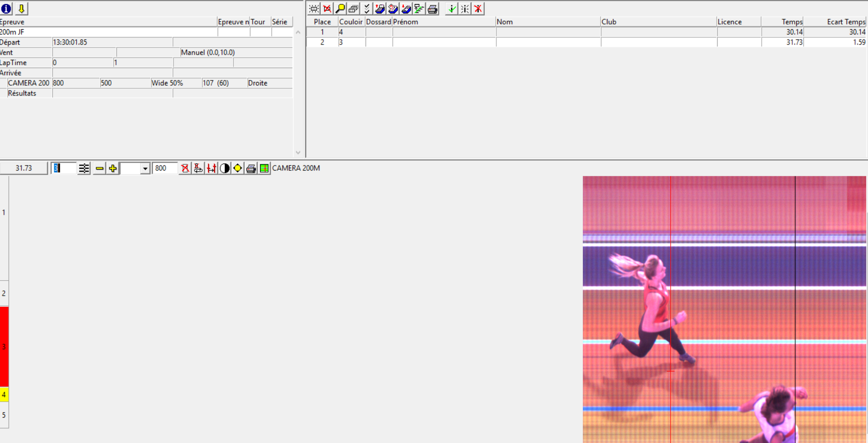Click the scroll-up arrow of event panel
This screenshot has height=443, width=868.
pyautogui.click(x=298, y=32)
